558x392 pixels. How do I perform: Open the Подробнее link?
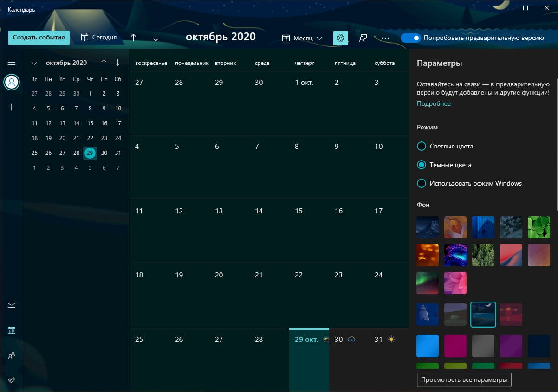434,103
